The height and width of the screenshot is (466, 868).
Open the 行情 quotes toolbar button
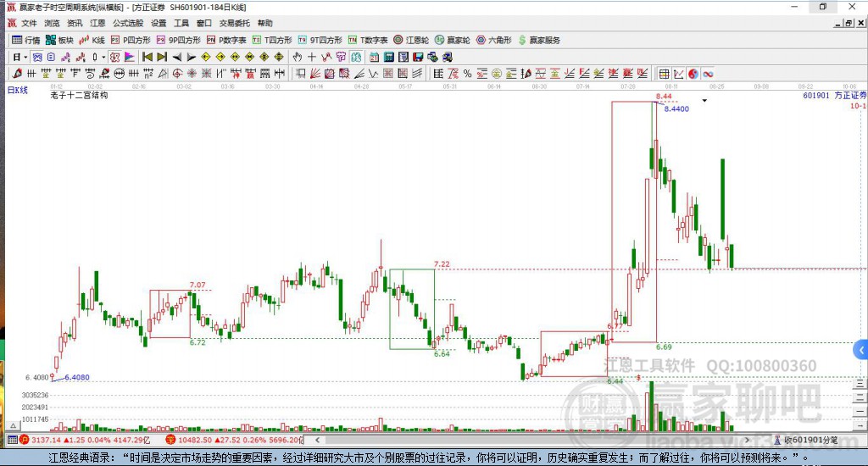tap(26, 40)
